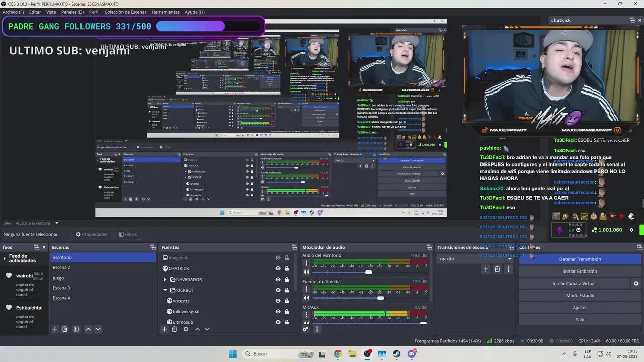This screenshot has height=362, width=644.
Task: Open Steam from Windows taskbar
Action: pos(397,354)
